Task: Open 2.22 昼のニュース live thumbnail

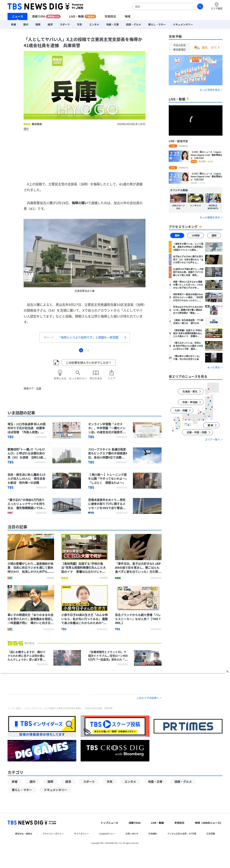Action: pyautogui.click(x=179, y=156)
